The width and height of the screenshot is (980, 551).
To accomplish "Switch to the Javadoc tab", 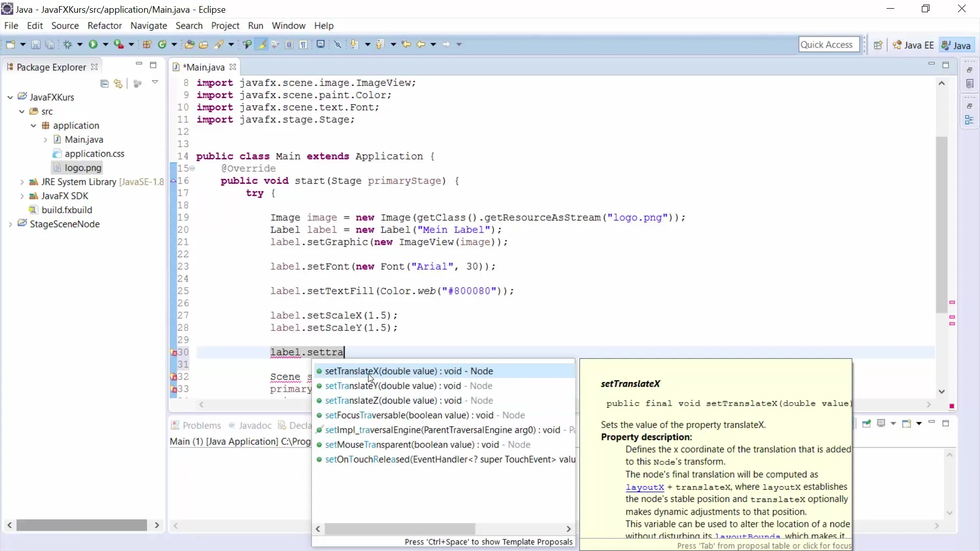I will [250, 425].
